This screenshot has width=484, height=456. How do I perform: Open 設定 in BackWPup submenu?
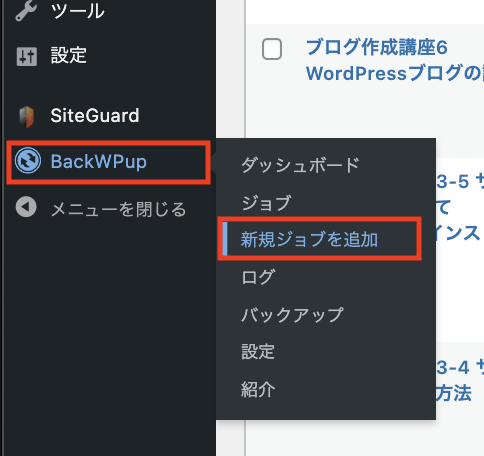coord(258,352)
